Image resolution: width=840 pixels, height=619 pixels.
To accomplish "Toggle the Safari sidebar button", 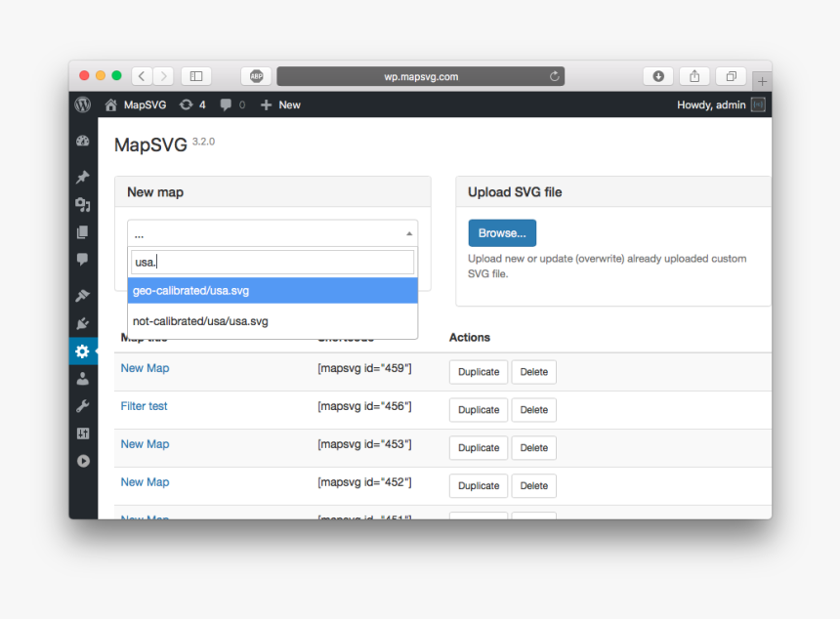I will (196, 76).
